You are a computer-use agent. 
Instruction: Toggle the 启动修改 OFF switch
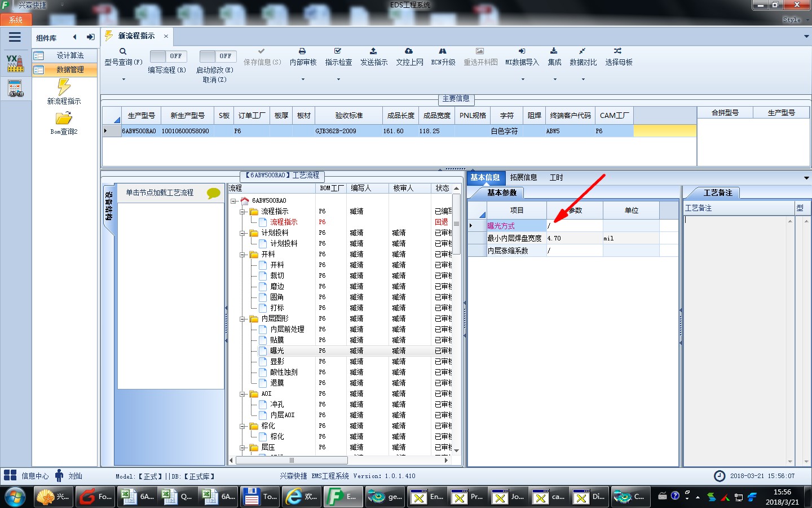(217, 56)
